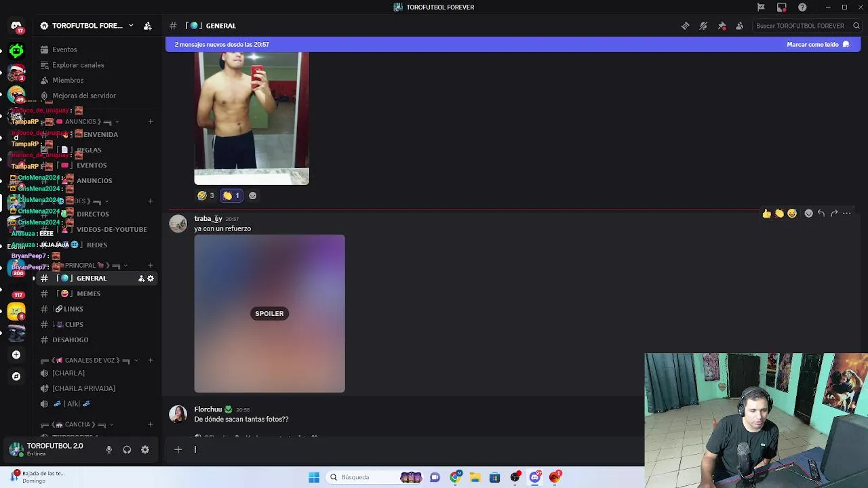
Task: Open Florchuu username profile
Action: [x=208, y=409]
